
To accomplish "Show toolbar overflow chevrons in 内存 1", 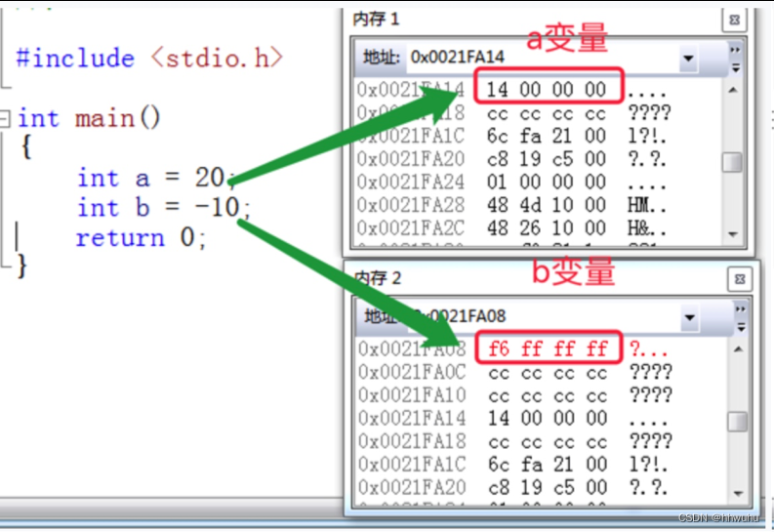I will click(735, 50).
